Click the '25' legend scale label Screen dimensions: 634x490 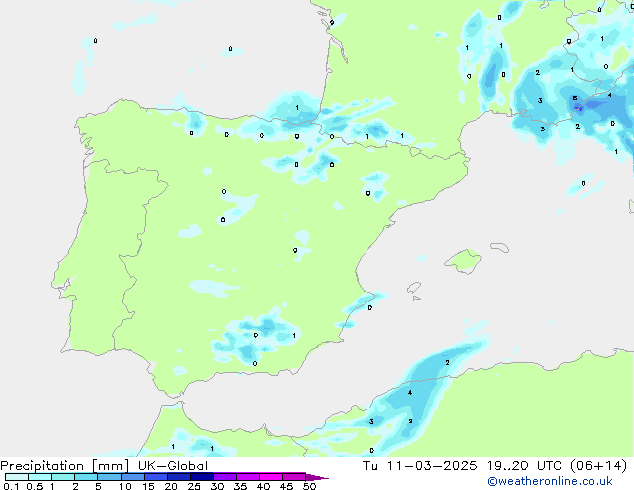194,486
